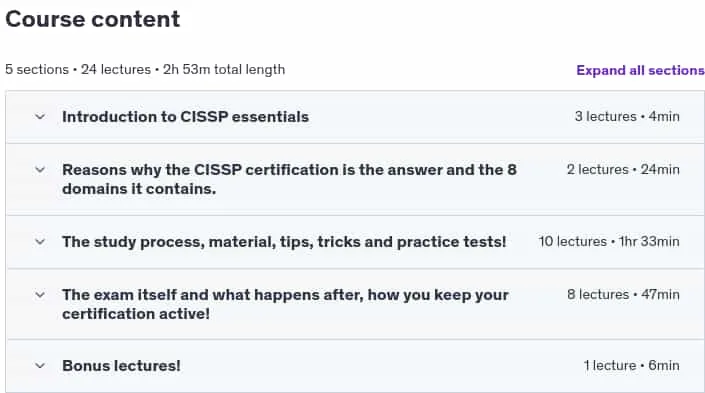Open the Introduction to CISSP essentials title
Screen dimensions: 705x393
click(185, 117)
